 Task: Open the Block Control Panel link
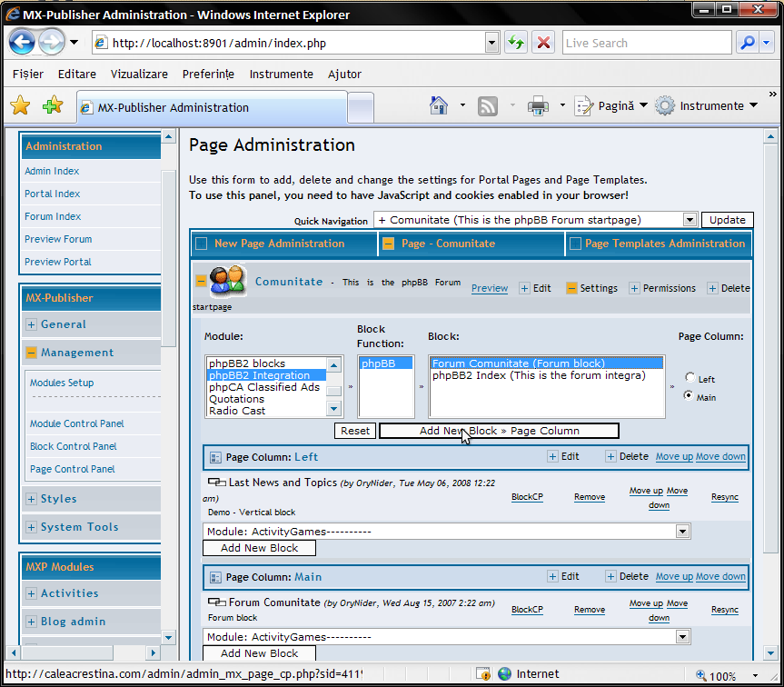click(73, 446)
